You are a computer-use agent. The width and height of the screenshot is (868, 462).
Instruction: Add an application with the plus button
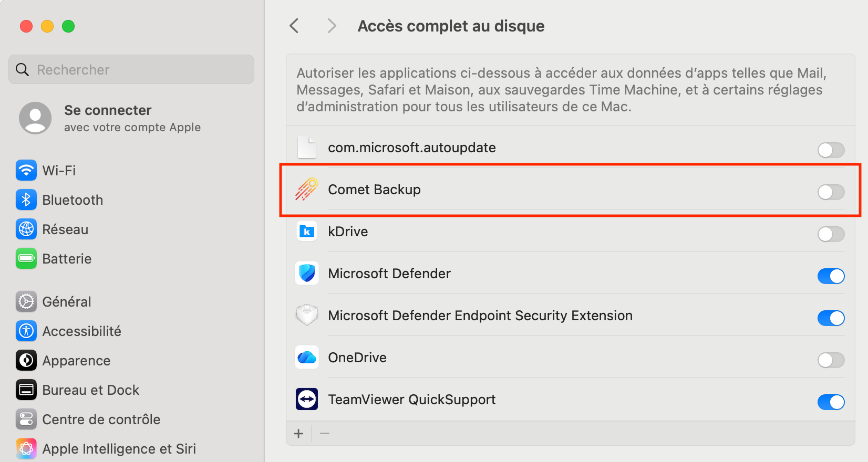(x=299, y=434)
